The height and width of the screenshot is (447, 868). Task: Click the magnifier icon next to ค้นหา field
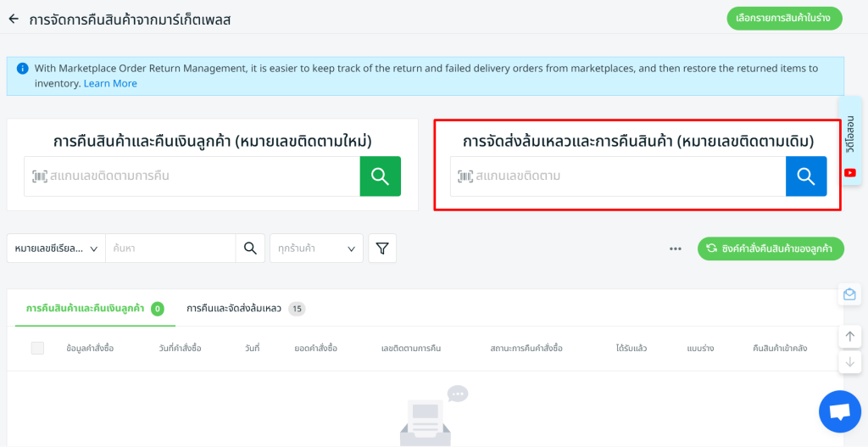point(249,249)
